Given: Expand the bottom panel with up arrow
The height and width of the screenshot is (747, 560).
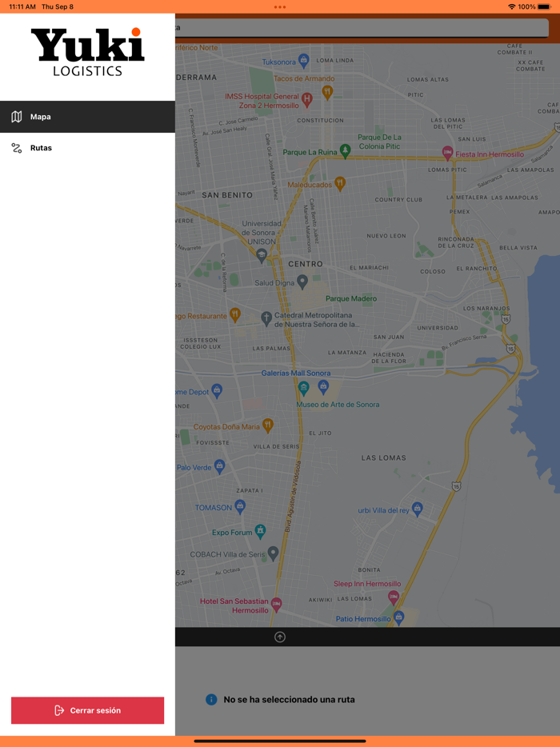Looking at the screenshot, I should pos(280,637).
